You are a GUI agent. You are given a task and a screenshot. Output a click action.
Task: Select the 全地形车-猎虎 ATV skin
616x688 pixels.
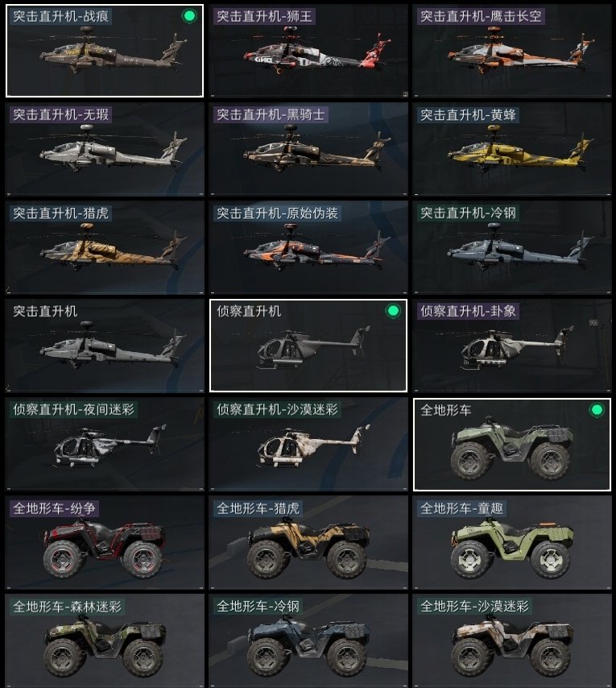[308, 542]
